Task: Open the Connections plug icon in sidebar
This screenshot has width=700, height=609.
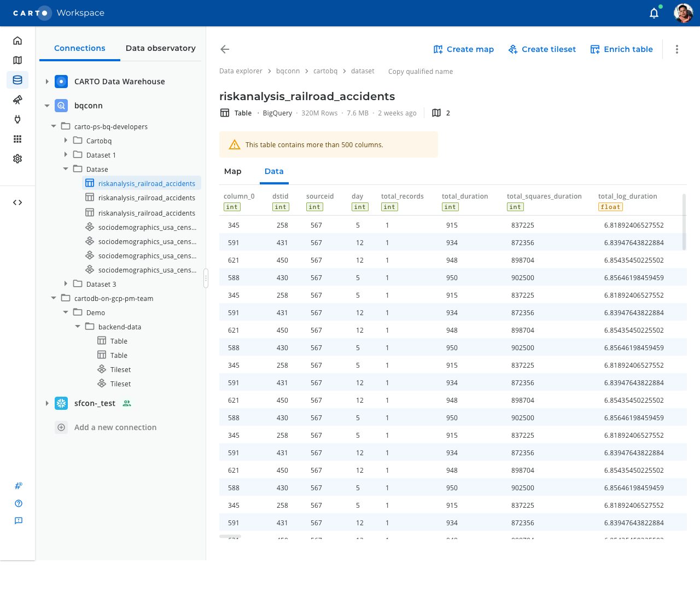Action: [x=17, y=119]
